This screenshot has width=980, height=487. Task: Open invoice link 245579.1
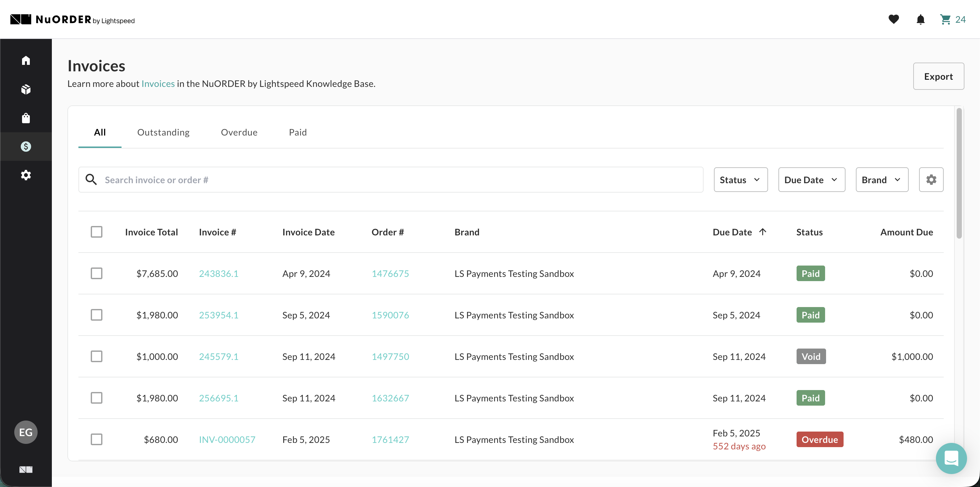pyautogui.click(x=219, y=356)
